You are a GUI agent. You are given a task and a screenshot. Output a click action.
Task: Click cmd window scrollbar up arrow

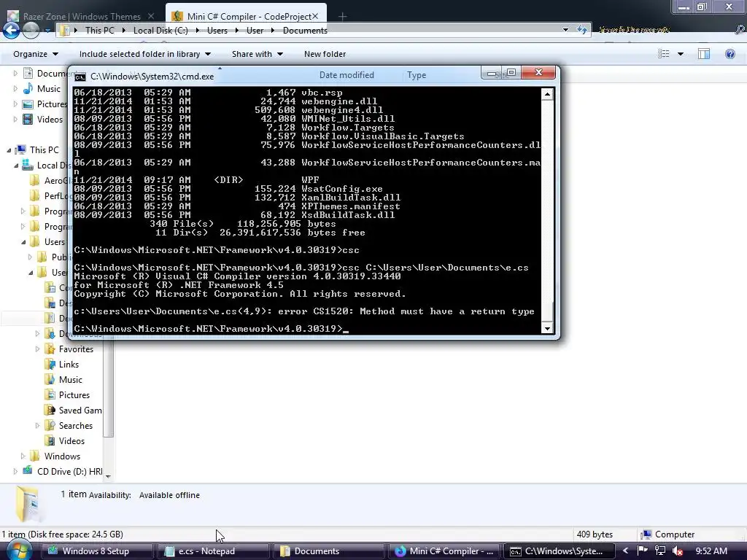547,94
